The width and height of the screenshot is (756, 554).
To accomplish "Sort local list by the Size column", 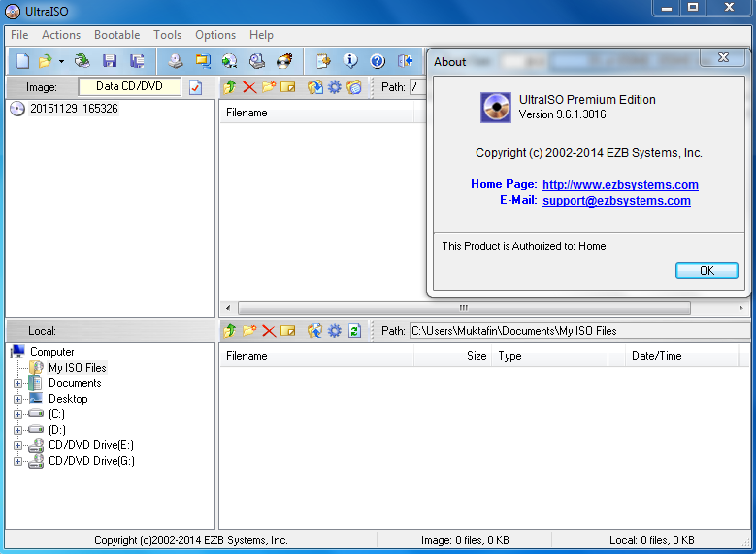I will [x=453, y=356].
